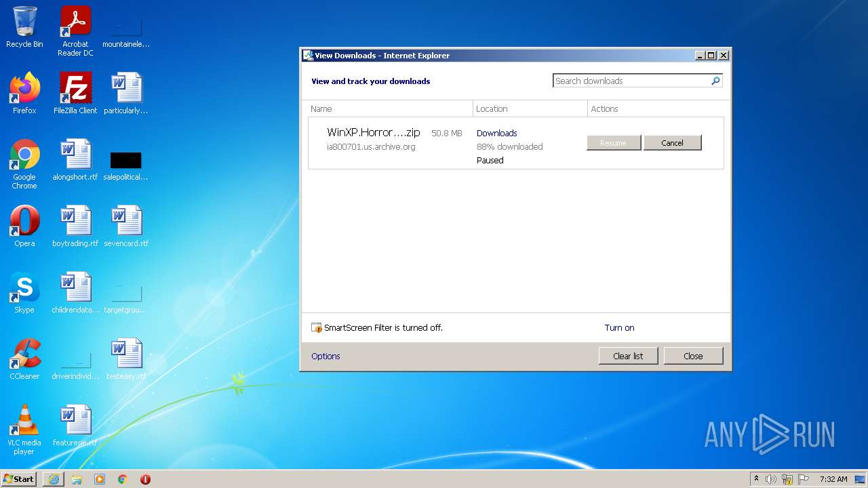Open Skype desktop shortcut
The width and height of the screenshot is (868, 488).
coord(24,292)
